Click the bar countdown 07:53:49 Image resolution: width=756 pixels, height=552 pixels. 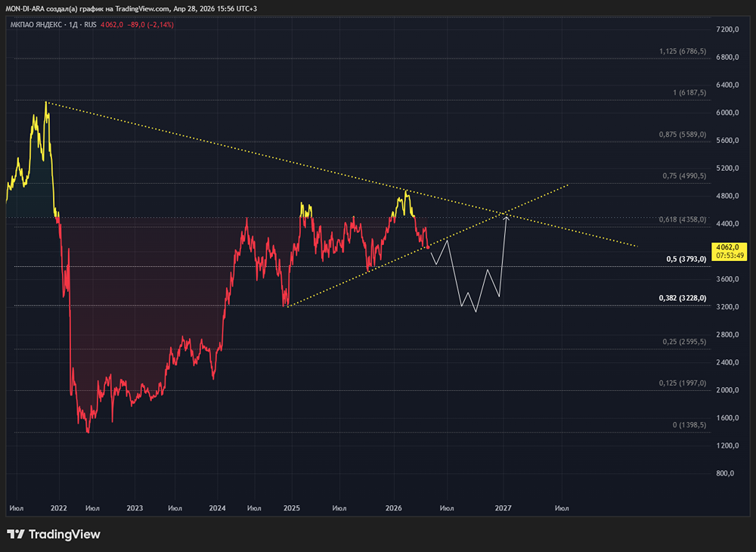[x=730, y=256]
